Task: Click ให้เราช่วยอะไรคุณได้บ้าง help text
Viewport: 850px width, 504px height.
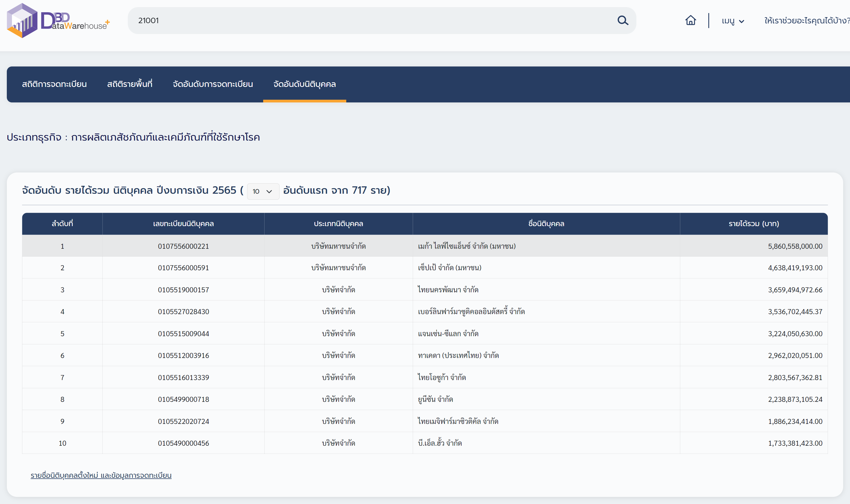Action: [806, 21]
